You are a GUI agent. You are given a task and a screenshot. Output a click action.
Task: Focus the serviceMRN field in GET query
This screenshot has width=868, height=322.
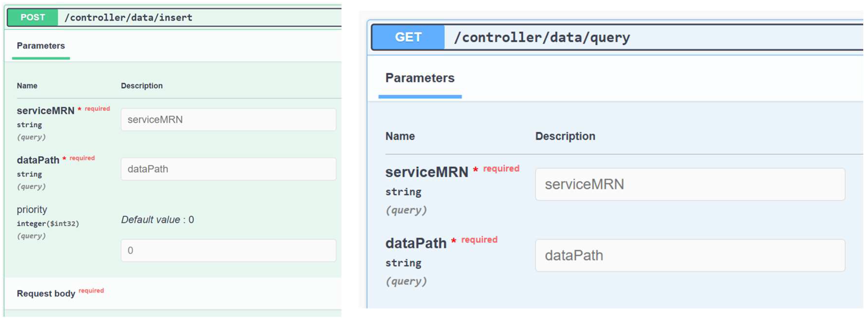pyautogui.click(x=690, y=184)
